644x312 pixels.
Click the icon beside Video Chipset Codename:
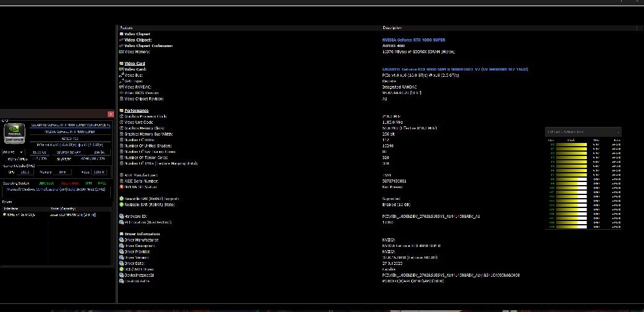(x=121, y=46)
